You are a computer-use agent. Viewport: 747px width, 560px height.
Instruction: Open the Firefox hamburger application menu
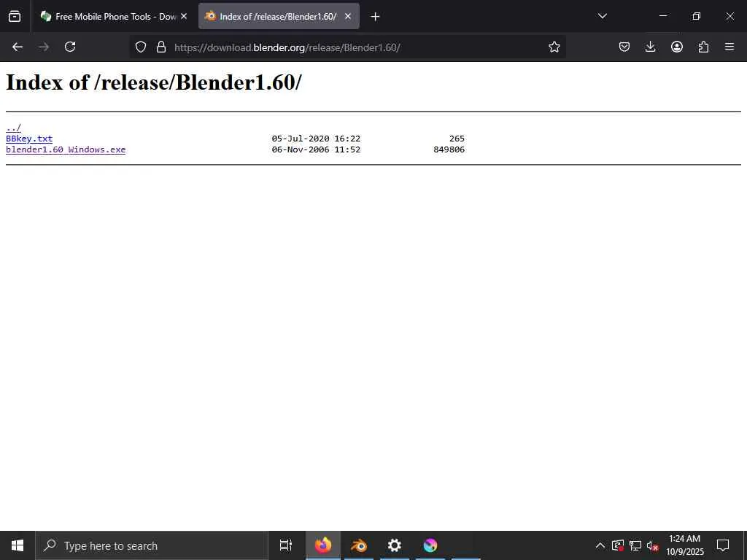[x=729, y=47]
